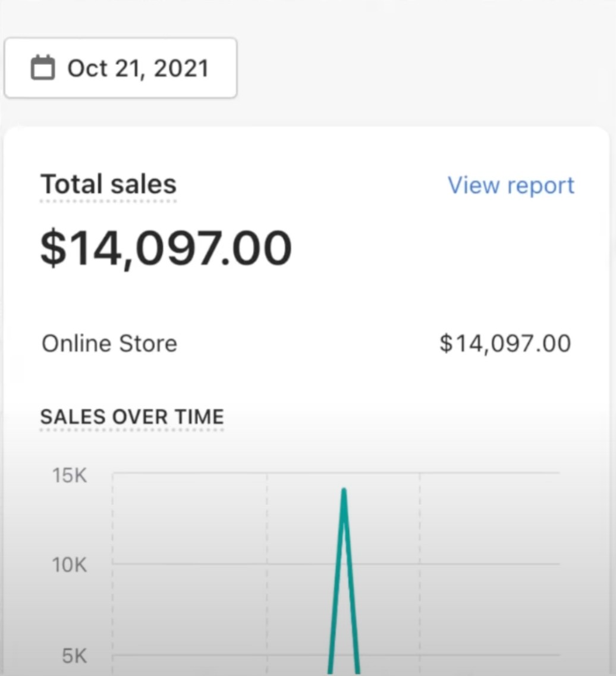The height and width of the screenshot is (676, 616).
Task: Click the 5K axis label
Action: click(74, 656)
